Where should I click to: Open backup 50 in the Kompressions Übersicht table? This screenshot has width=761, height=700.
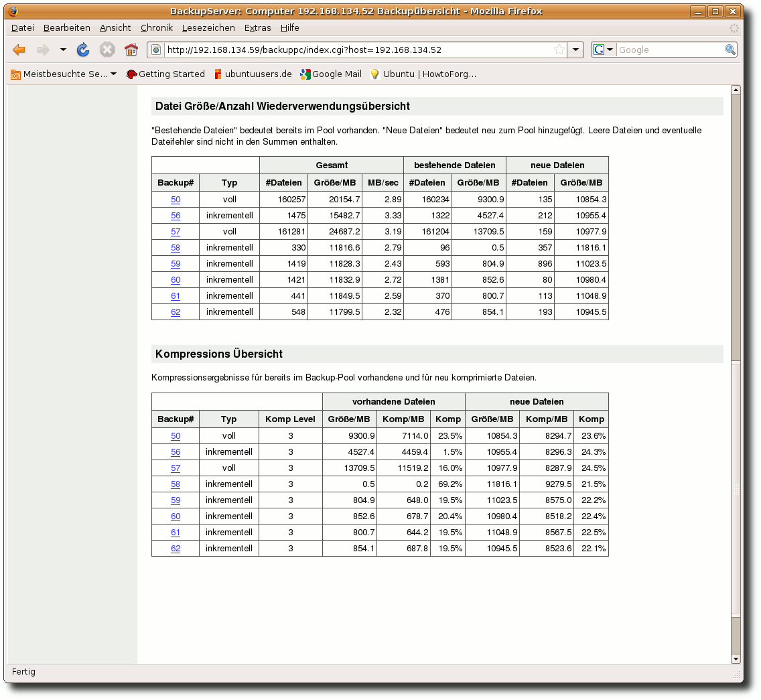coord(176,436)
